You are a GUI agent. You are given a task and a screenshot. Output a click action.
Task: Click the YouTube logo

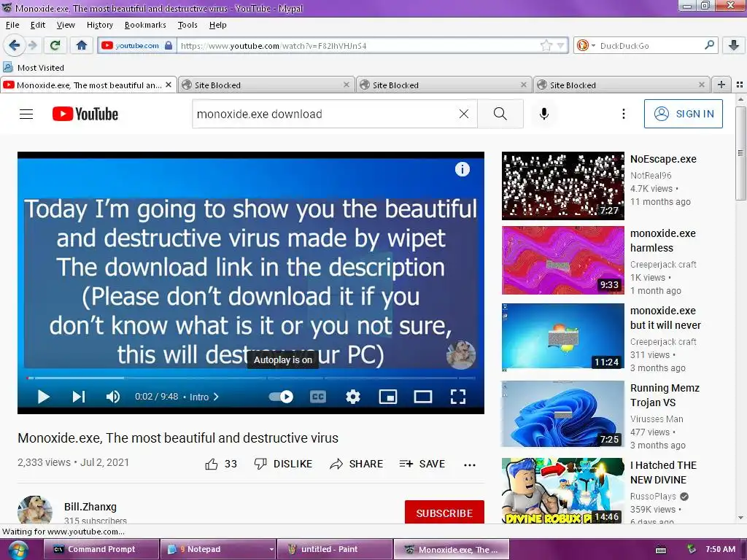pyautogui.click(x=85, y=114)
